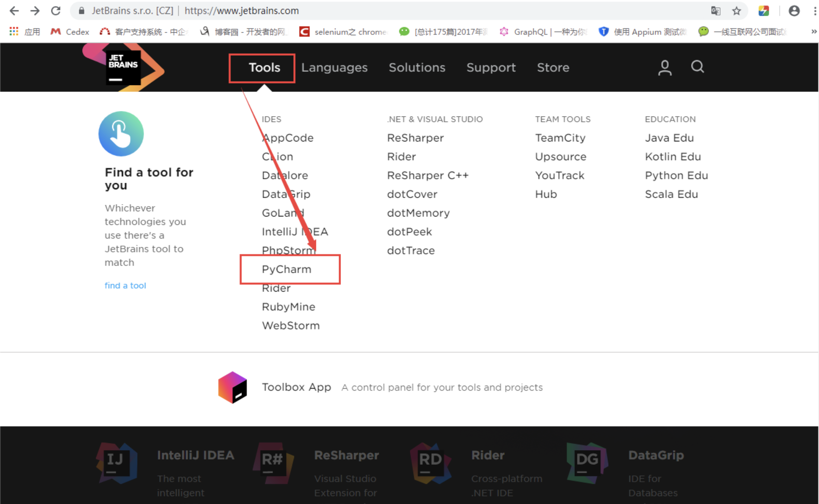Select Rider under the IDEs column

(276, 288)
